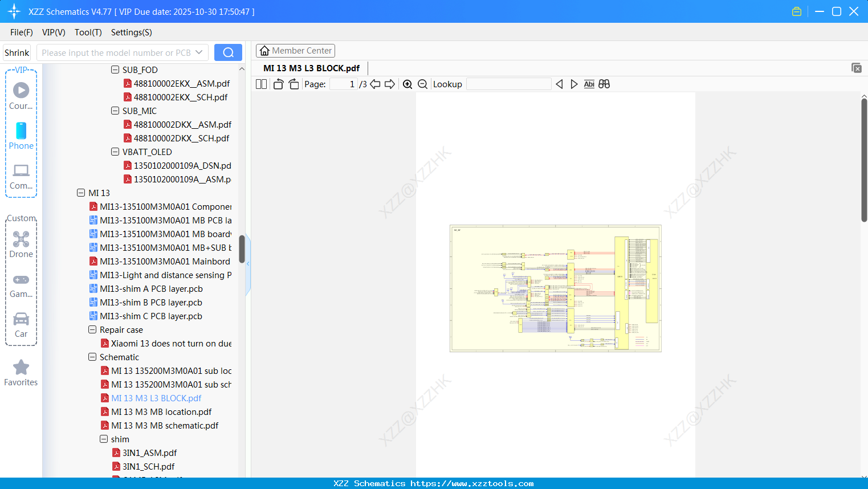This screenshot has height=489, width=868.
Task: Collapse the side panel splitter handle
Action: [248, 264]
